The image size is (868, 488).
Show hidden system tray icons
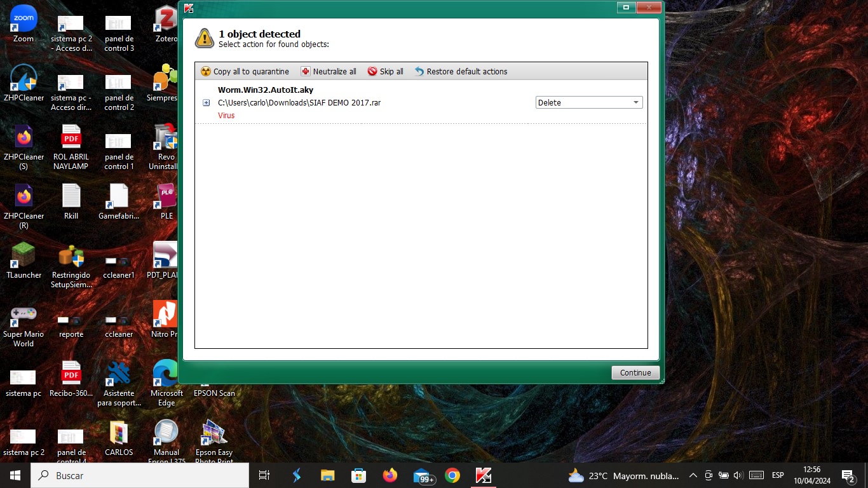[x=693, y=475]
